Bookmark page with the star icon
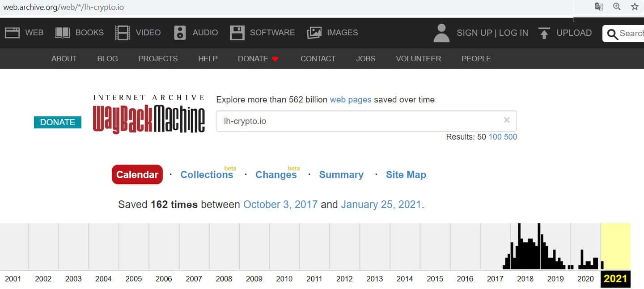Image resolution: width=644 pixels, height=289 pixels. (635, 7)
